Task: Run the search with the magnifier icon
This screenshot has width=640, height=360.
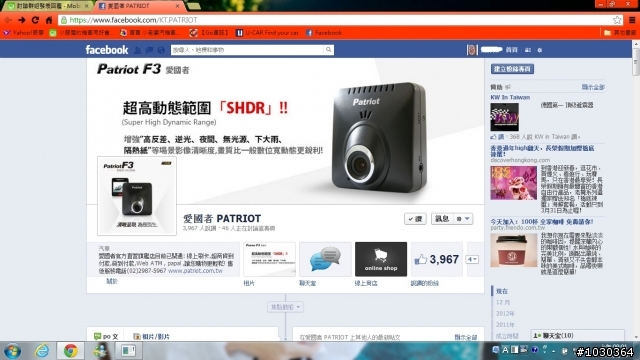Action: point(329,50)
